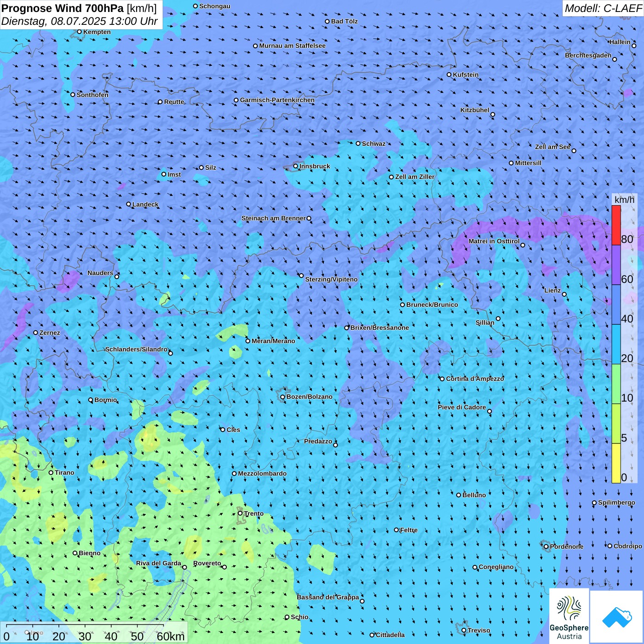The image size is (644, 644).
Task: Click the Schongau city label
Action: tap(215, 6)
